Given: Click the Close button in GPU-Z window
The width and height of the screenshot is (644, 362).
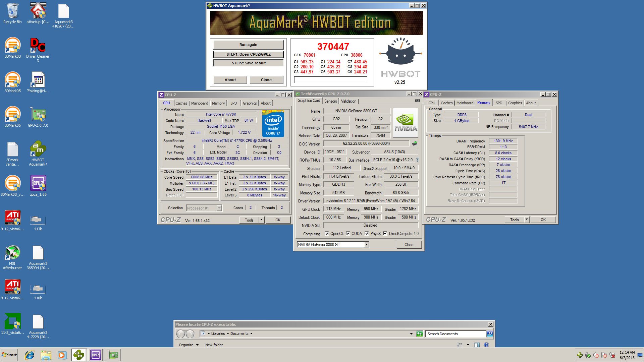Looking at the screenshot, I should [409, 245].
